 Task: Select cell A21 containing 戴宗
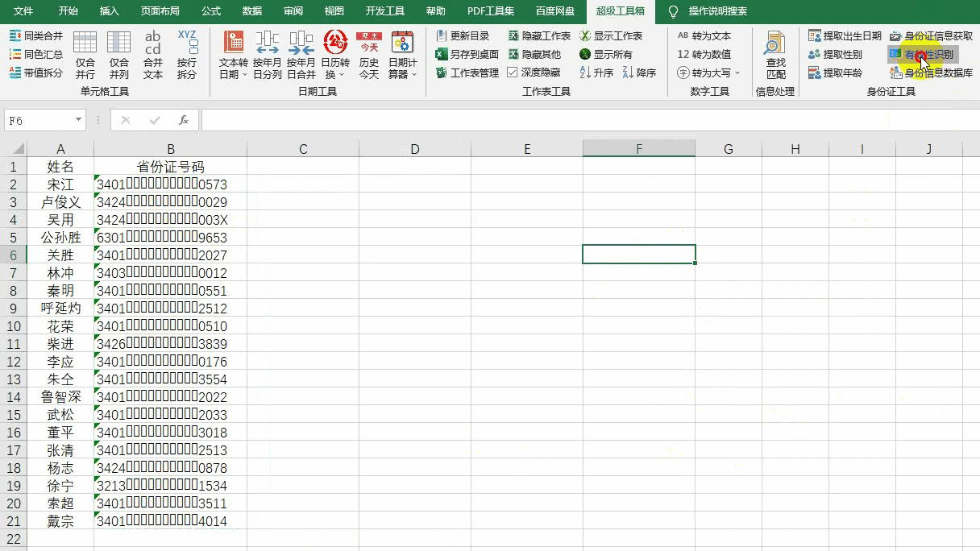coord(60,520)
